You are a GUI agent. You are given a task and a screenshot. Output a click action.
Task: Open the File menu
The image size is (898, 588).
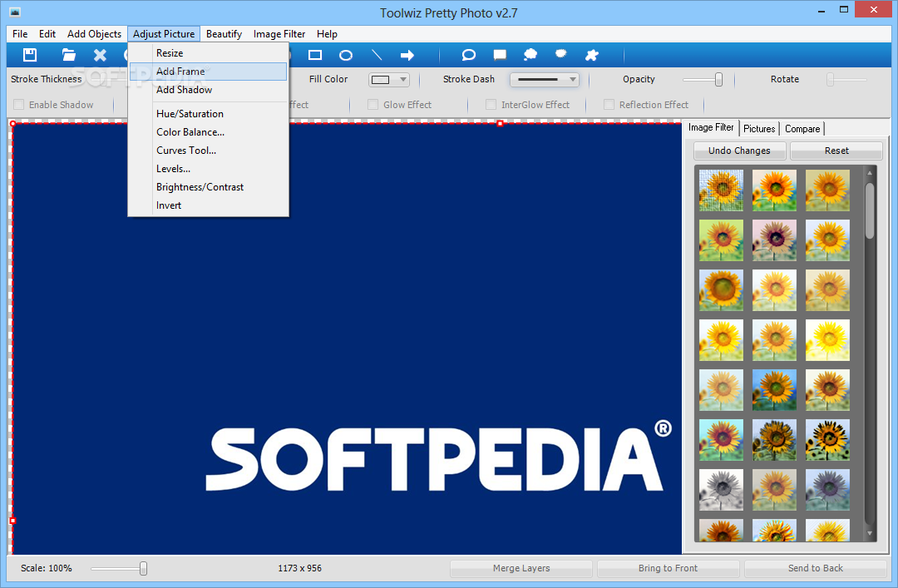pyautogui.click(x=20, y=34)
